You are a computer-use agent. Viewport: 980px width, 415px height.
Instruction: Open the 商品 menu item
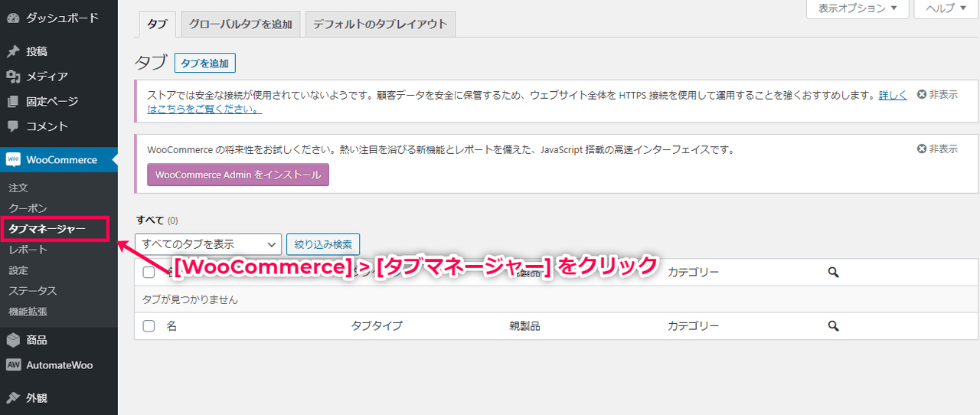pos(59,340)
